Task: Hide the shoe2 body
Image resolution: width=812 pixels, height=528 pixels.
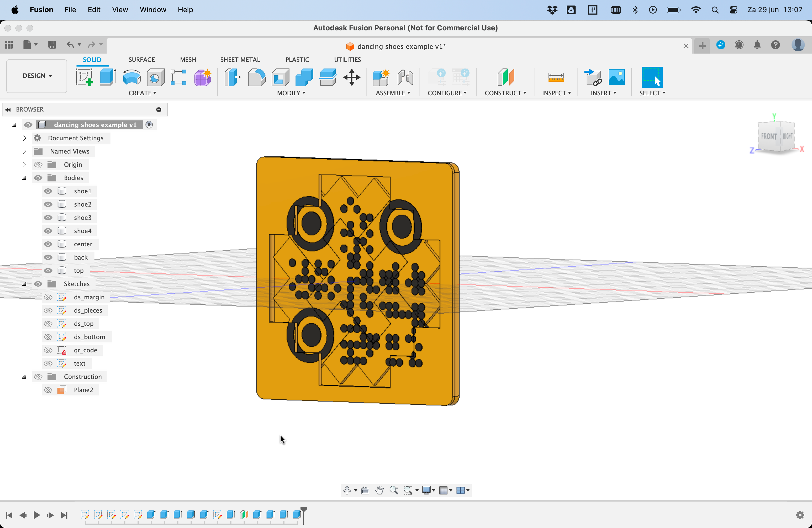Action: pyautogui.click(x=48, y=204)
